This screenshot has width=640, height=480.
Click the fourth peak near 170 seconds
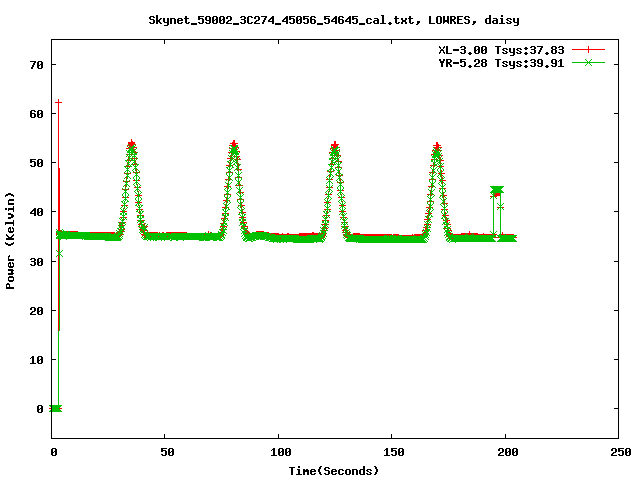pos(437,147)
